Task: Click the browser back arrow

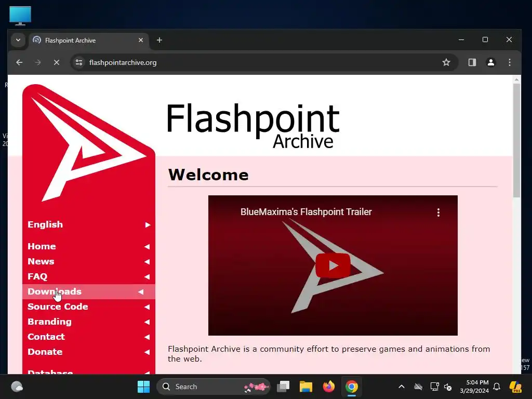Action: click(x=19, y=62)
